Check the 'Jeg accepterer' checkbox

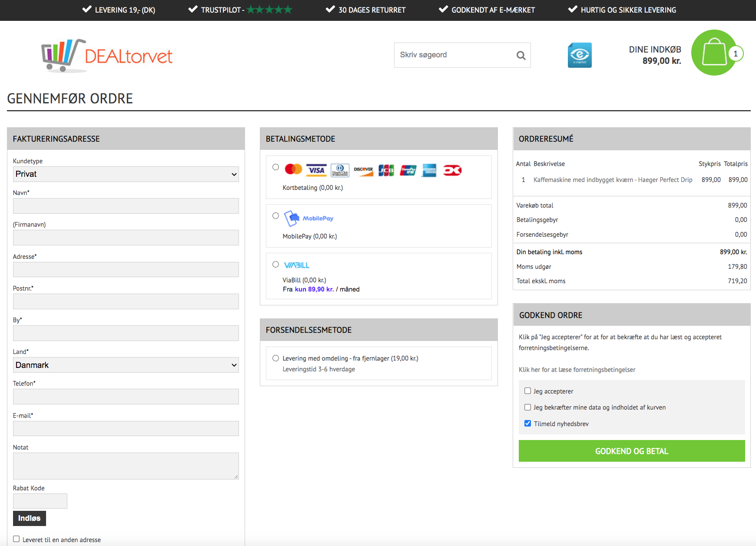tap(527, 391)
